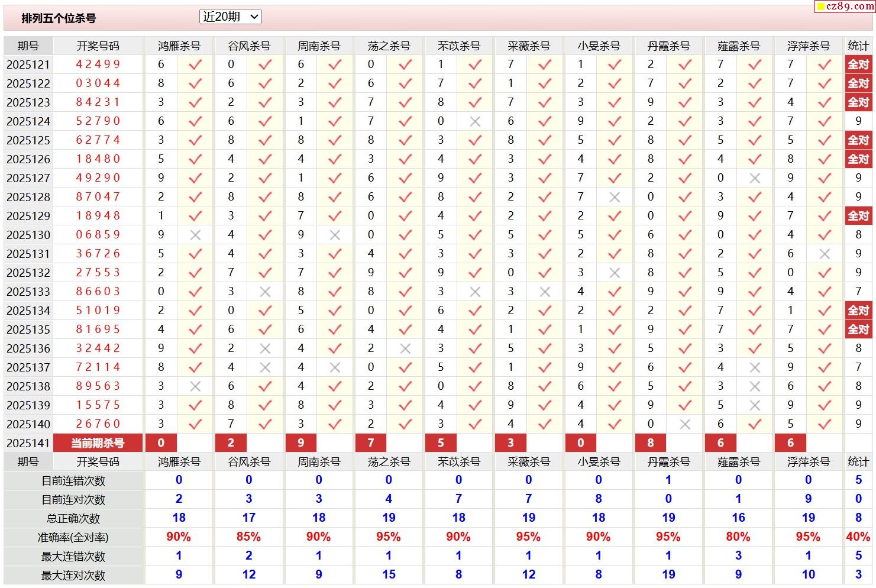Click the red 当前期杀号 label

[98, 443]
